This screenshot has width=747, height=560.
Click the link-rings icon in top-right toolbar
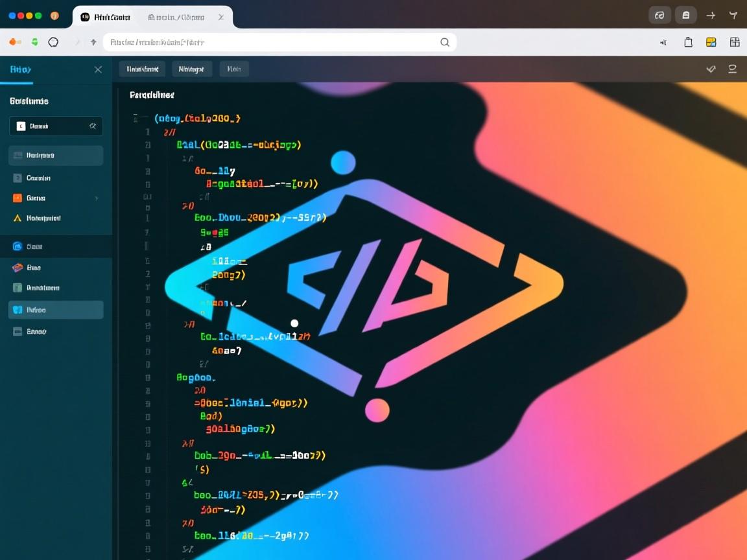[x=660, y=16]
